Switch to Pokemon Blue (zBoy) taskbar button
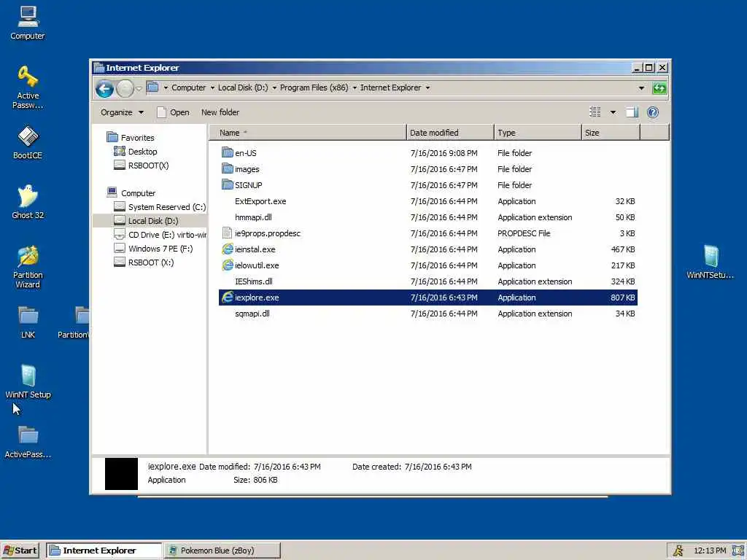 pyautogui.click(x=222, y=551)
